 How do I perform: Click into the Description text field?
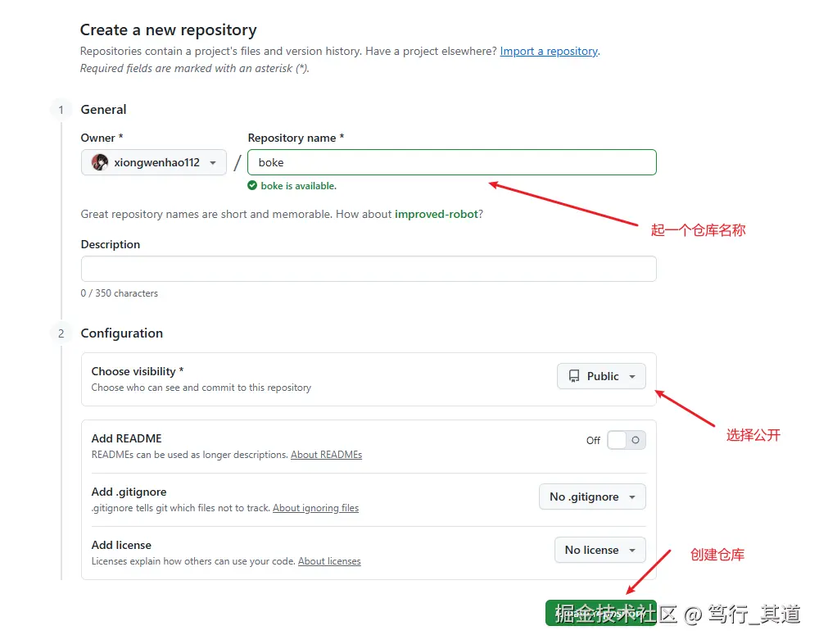click(x=369, y=269)
